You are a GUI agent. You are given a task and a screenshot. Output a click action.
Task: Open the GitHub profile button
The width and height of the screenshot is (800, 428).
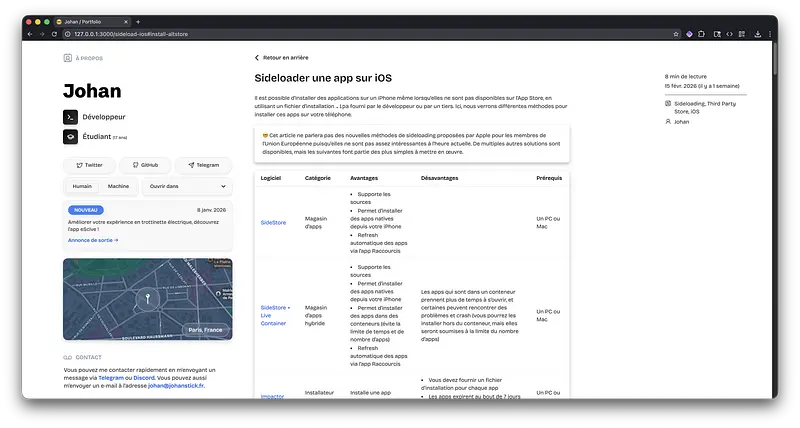(x=144, y=165)
